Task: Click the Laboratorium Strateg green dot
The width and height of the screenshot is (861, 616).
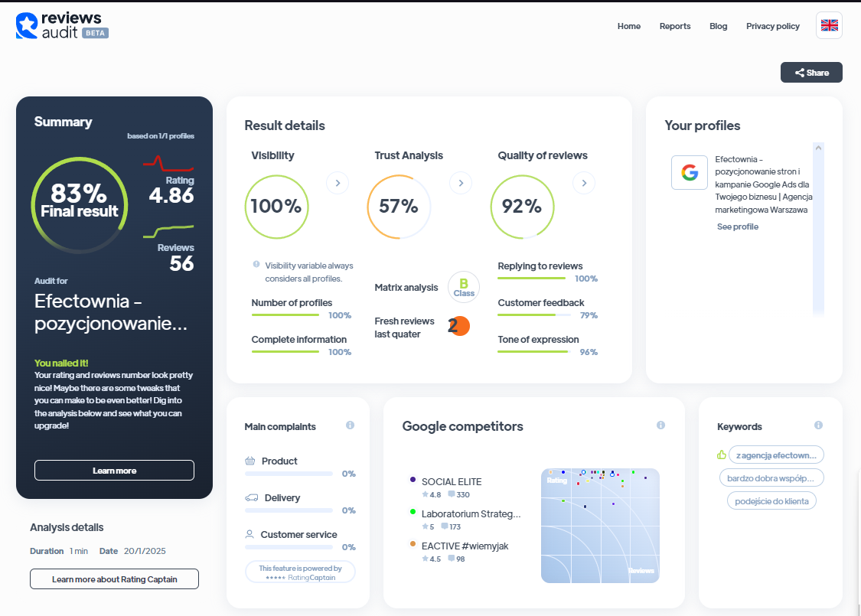Action: coord(413,512)
